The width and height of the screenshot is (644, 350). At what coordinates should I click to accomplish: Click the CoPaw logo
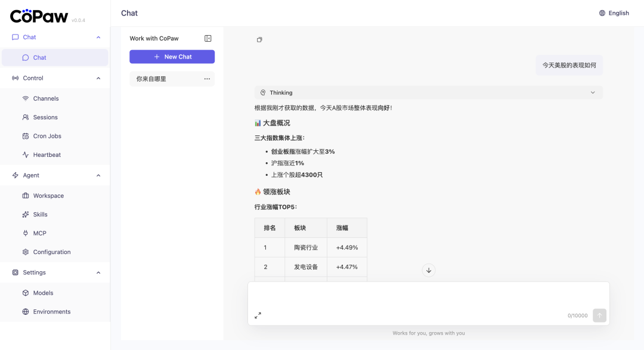(39, 16)
